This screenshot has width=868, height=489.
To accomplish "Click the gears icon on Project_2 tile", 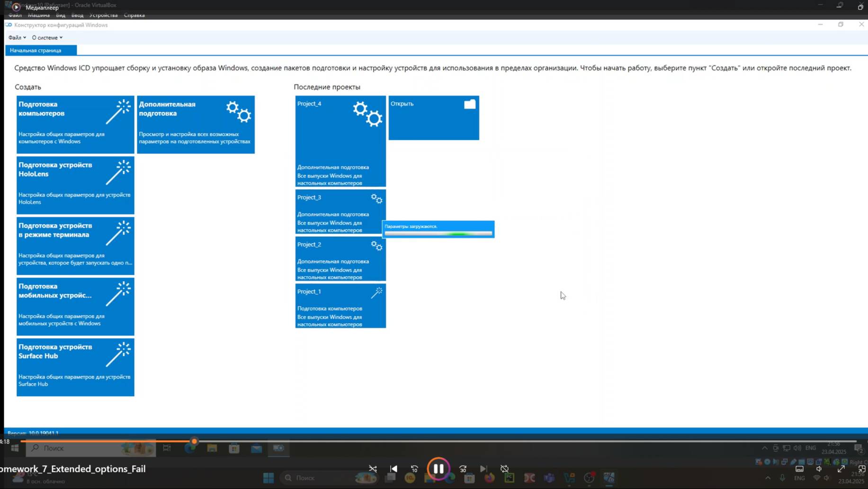I will (x=376, y=245).
